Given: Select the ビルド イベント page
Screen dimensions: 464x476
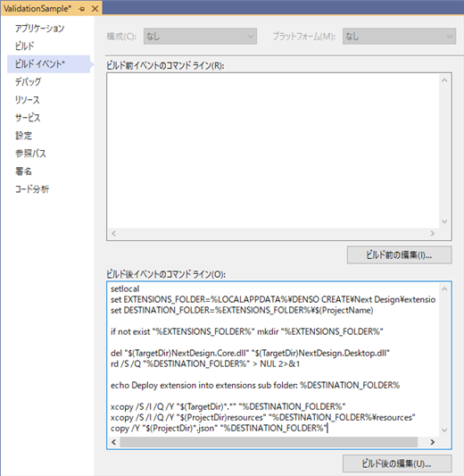Looking at the screenshot, I should [x=48, y=64].
